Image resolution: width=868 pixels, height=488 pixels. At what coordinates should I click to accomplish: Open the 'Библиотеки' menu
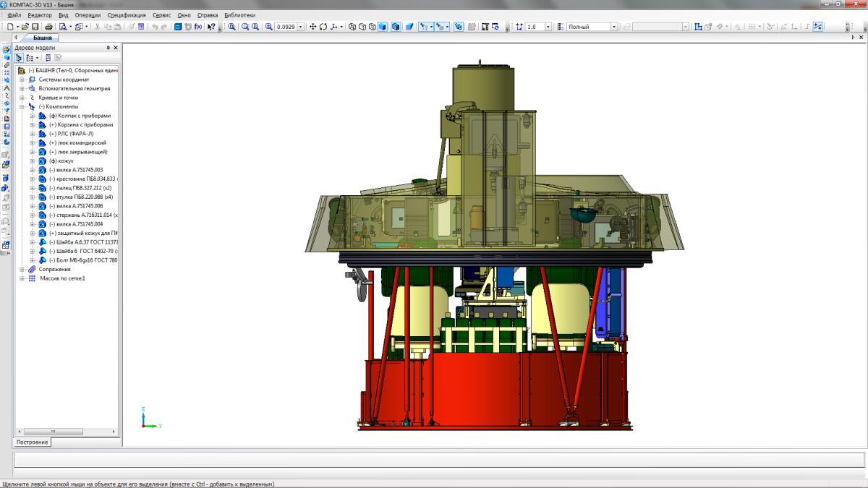239,14
